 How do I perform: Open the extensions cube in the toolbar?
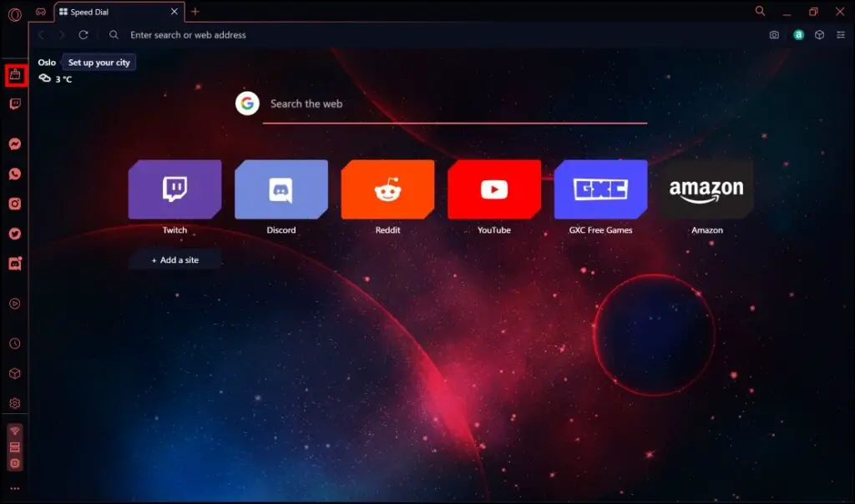tap(820, 35)
